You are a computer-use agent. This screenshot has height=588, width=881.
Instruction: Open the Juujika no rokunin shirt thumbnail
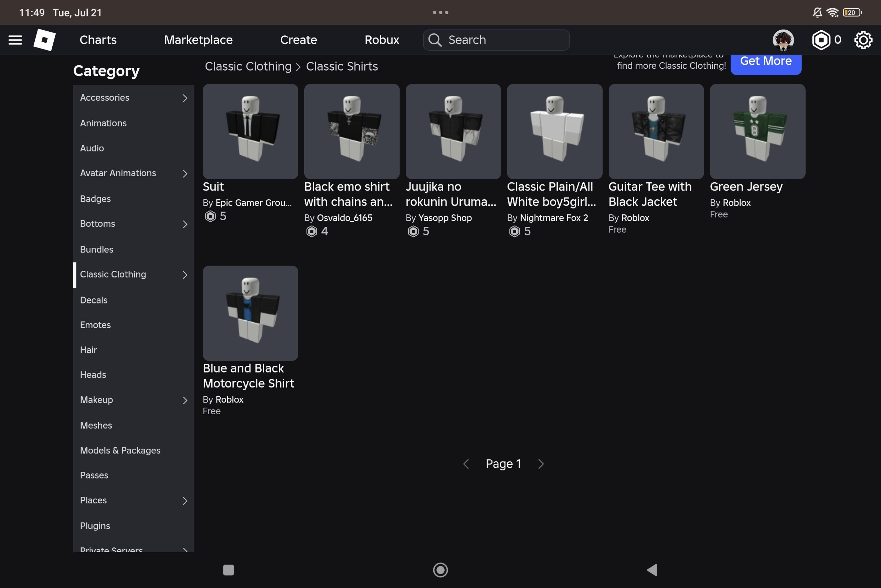[453, 132]
